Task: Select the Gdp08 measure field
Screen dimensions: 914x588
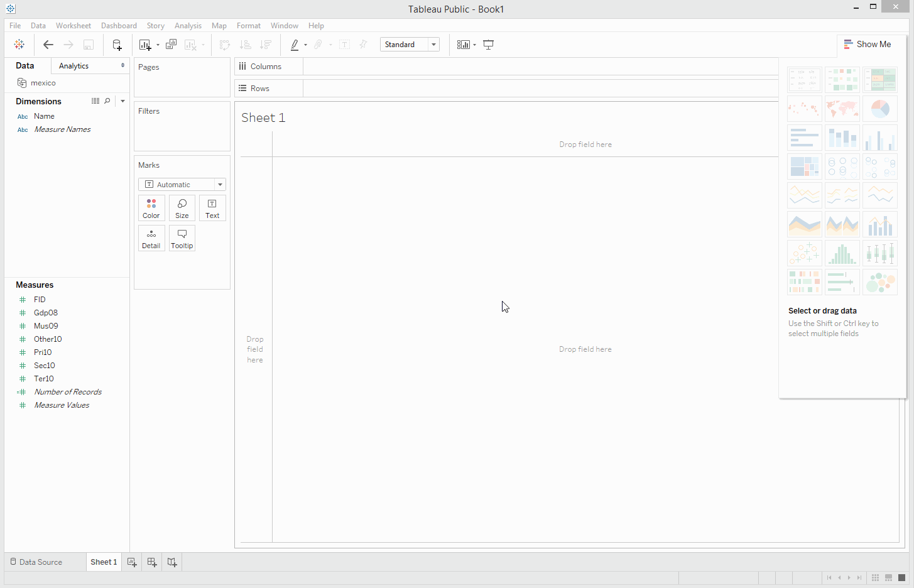Action: coord(46,313)
